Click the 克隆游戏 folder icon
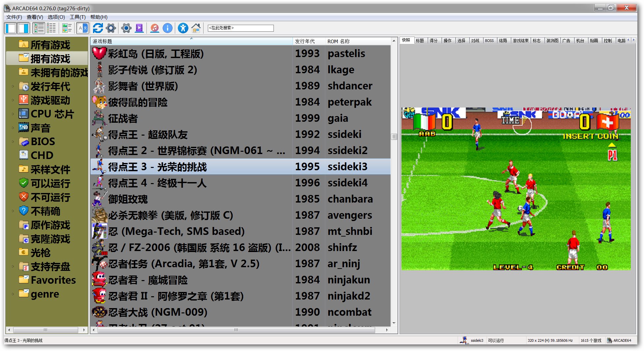 click(x=24, y=239)
